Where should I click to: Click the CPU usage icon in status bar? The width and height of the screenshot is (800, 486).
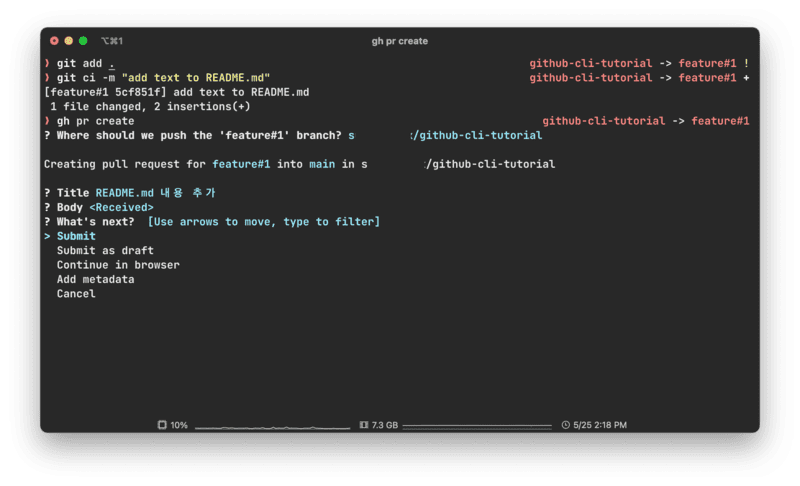click(162, 425)
